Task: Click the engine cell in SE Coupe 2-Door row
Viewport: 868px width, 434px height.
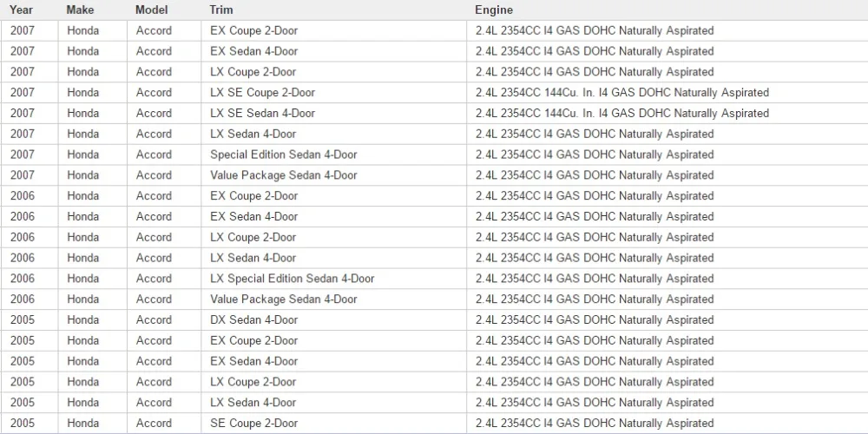Action: pyautogui.click(x=667, y=423)
